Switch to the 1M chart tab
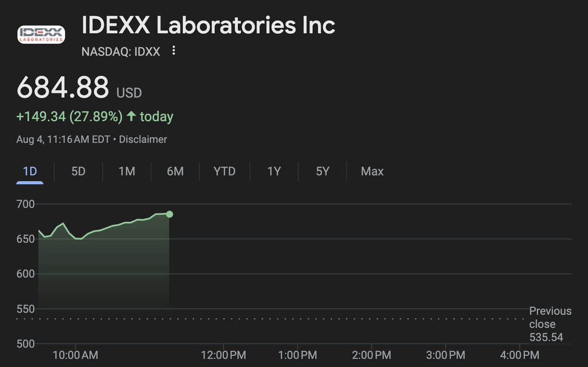 tap(127, 171)
